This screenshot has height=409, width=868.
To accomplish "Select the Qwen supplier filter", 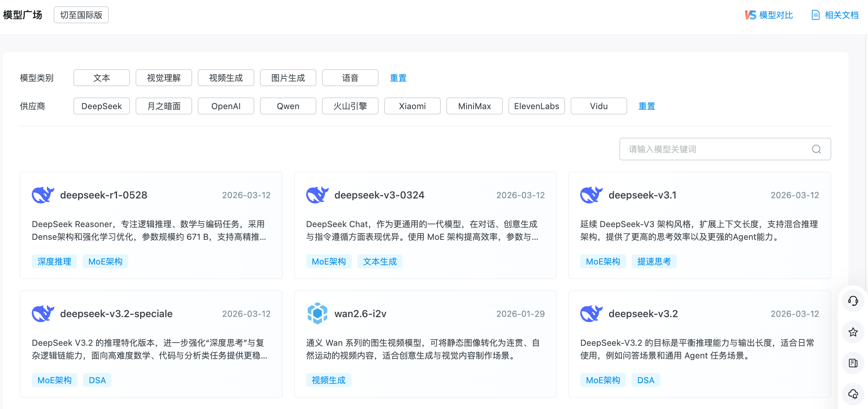I will (288, 106).
